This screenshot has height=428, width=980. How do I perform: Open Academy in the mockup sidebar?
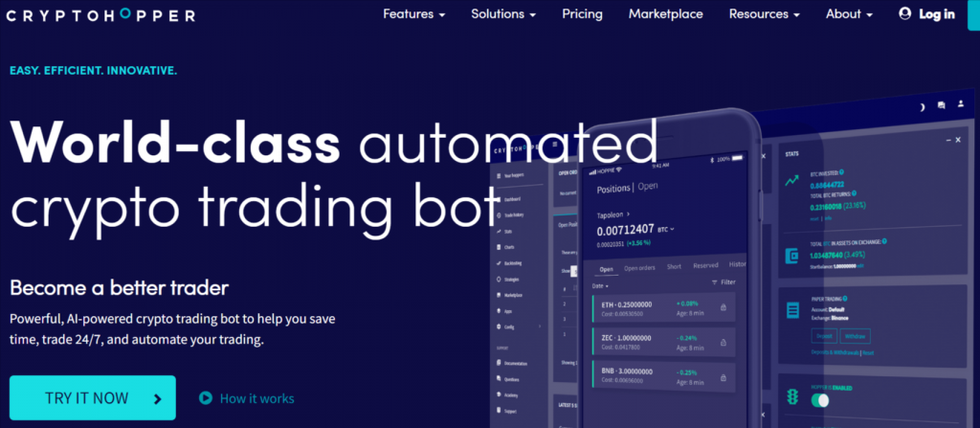click(510, 394)
